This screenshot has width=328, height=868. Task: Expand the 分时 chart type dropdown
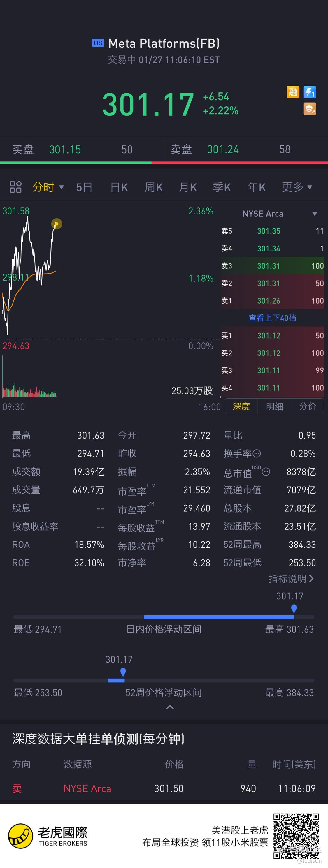click(48, 187)
